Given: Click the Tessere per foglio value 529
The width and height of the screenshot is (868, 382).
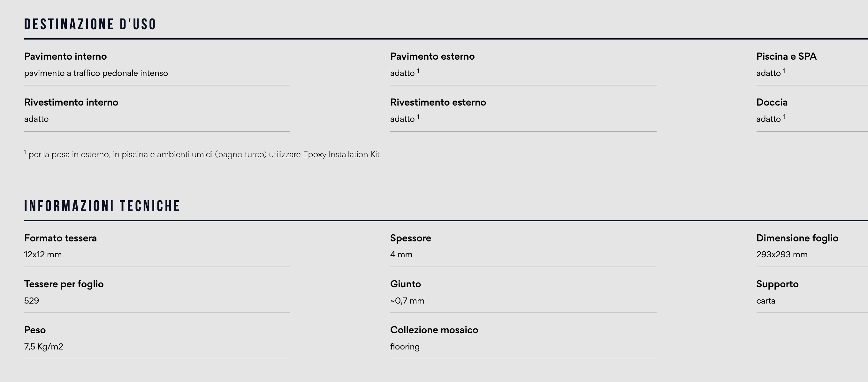Looking at the screenshot, I should pos(32,301).
